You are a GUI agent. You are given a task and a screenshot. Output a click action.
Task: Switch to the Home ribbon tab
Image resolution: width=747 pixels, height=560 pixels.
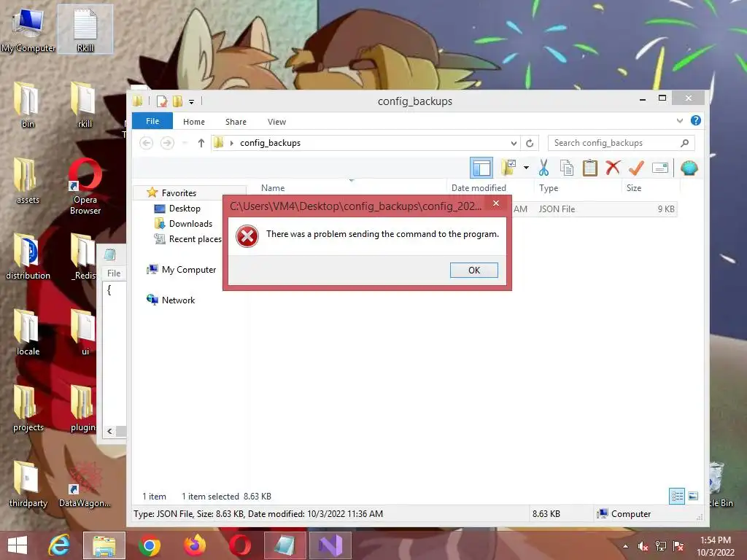pos(194,122)
